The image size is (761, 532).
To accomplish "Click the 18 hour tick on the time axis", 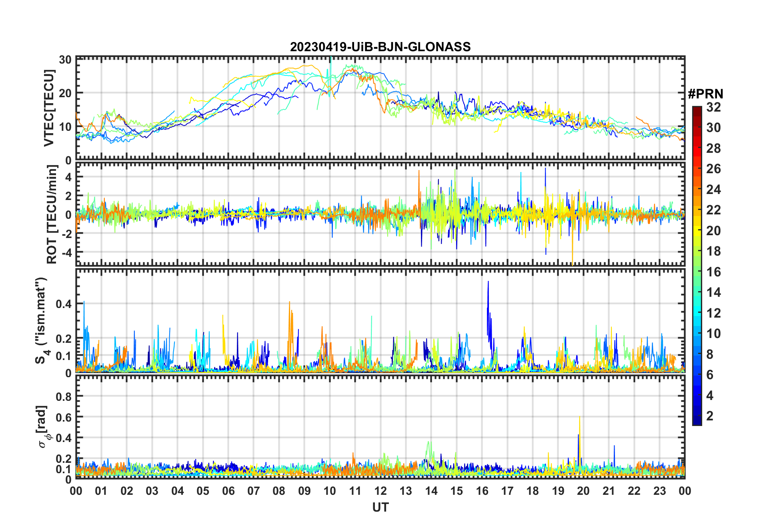I will pos(533,491).
